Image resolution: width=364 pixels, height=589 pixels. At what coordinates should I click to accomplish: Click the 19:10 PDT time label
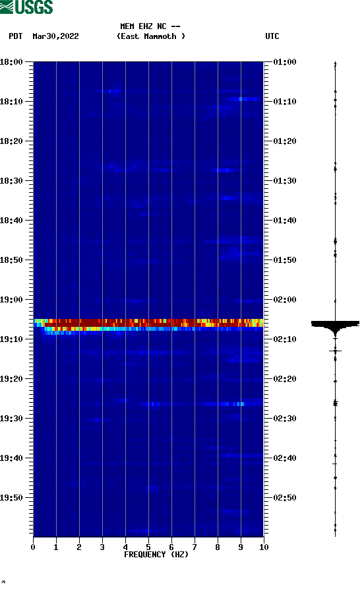click(11, 339)
